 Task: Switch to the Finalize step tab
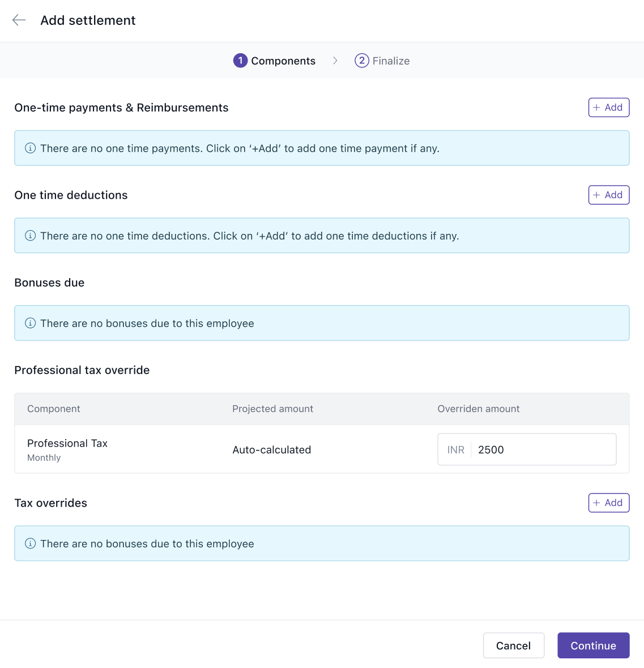click(x=382, y=61)
